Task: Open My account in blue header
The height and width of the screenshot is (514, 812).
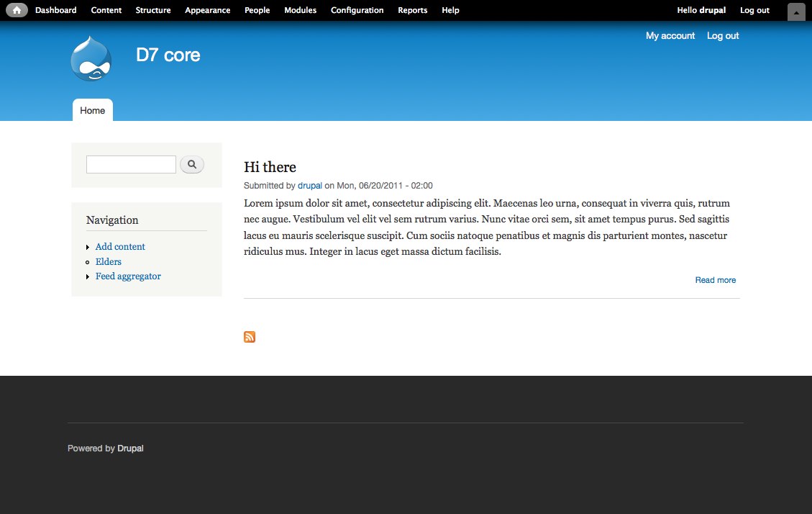Action: [x=670, y=36]
